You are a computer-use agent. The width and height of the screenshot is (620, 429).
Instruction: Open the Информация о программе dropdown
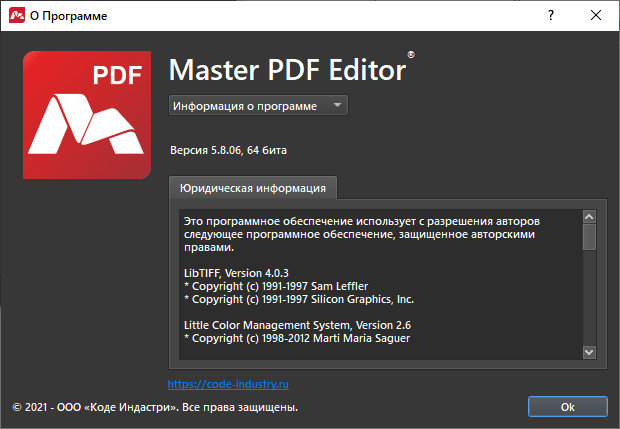[257, 105]
